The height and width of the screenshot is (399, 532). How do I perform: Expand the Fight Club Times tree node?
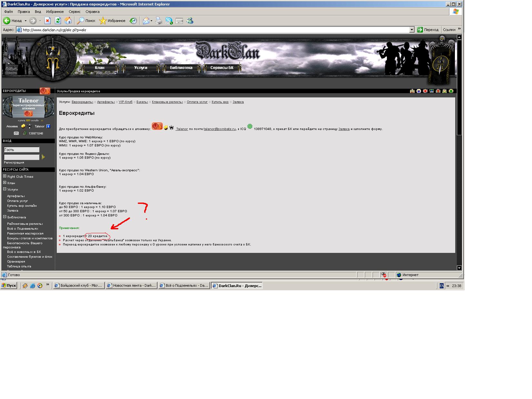point(5,176)
